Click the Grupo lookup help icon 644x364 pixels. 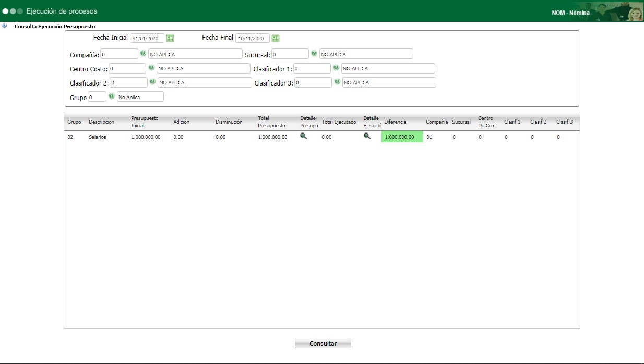pos(111,96)
